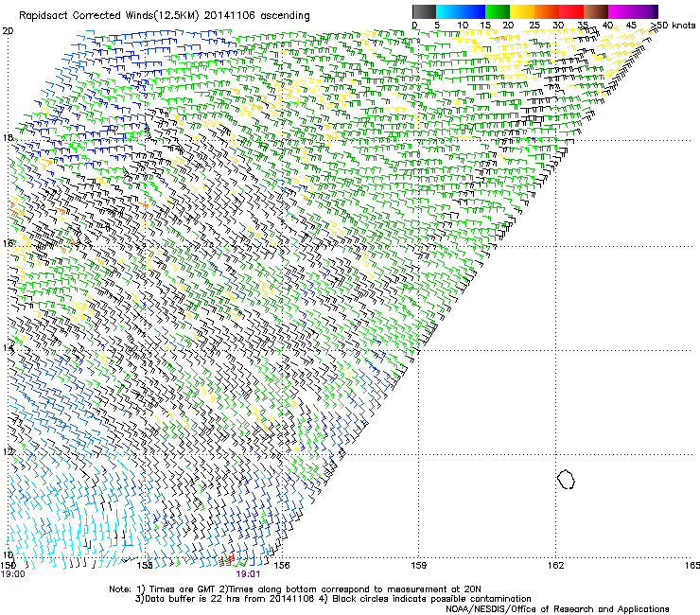
Task: Click the yellow 20-25 knots color segment
Action: tap(522, 11)
